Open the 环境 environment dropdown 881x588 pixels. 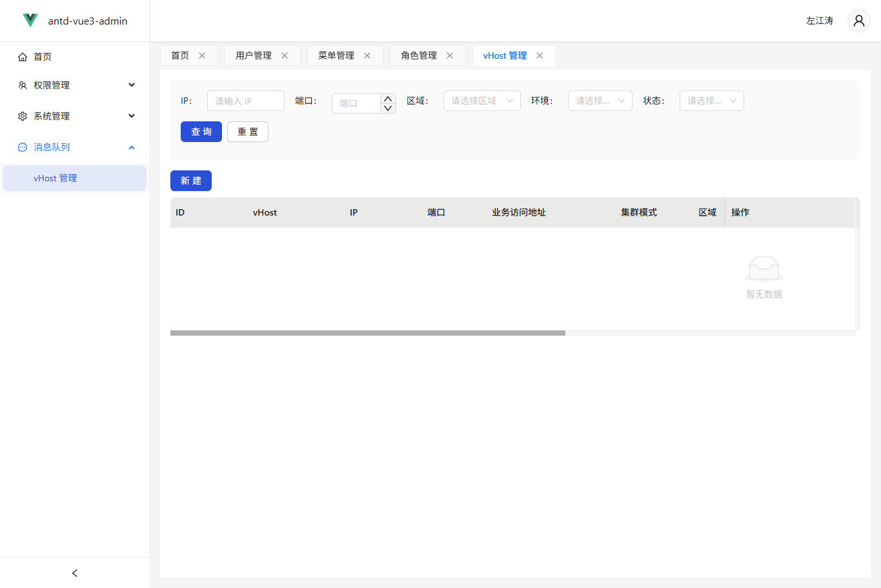click(x=600, y=101)
